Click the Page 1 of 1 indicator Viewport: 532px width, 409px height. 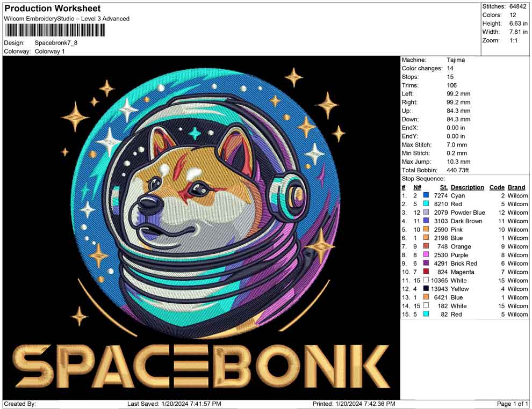pyautogui.click(x=512, y=404)
